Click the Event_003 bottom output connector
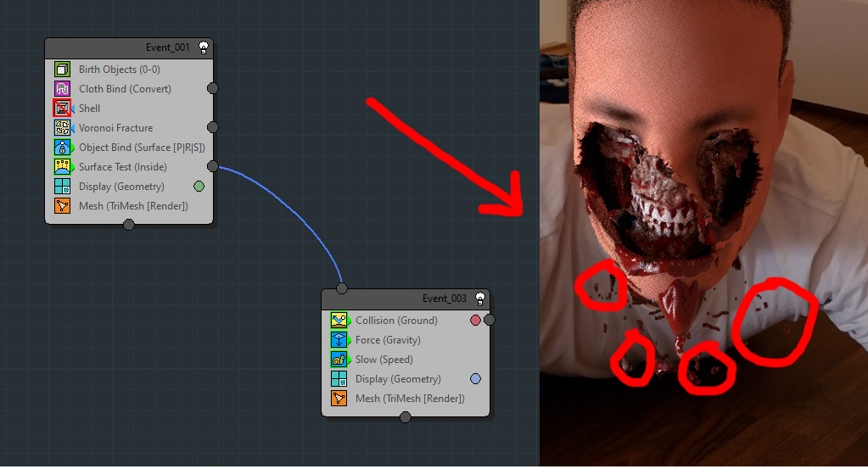 click(406, 417)
